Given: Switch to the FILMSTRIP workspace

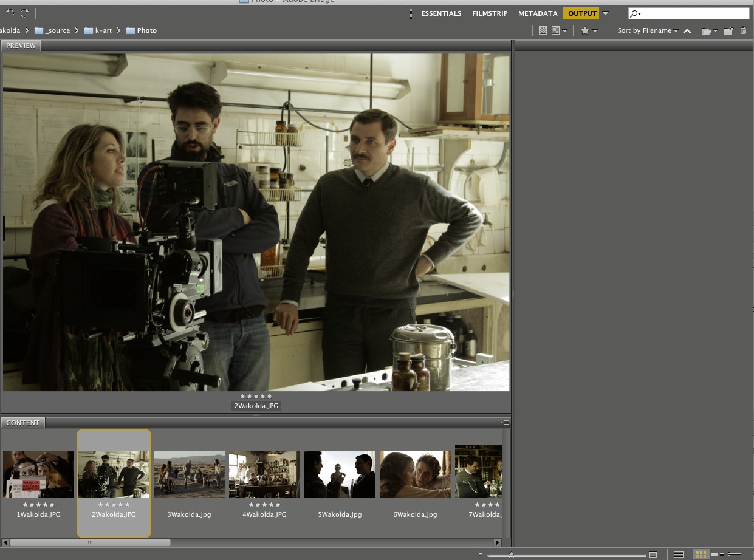Looking at the screenshot, I should (x=490, y=13).
